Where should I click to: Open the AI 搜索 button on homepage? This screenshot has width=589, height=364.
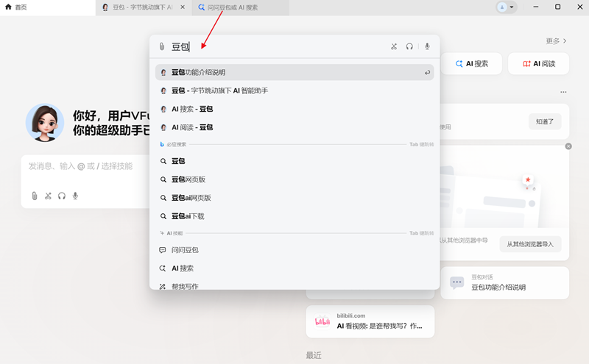[x=471, y=64]
